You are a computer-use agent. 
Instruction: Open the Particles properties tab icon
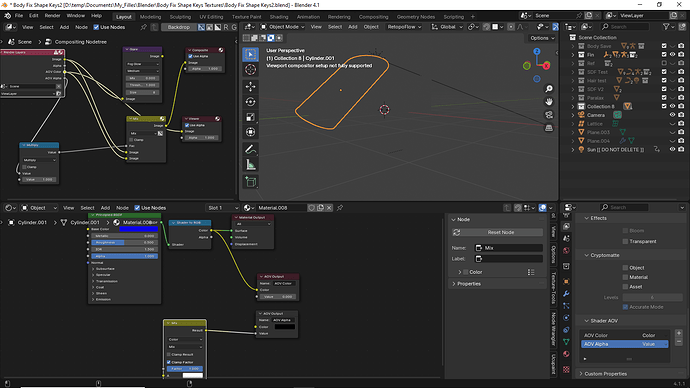pyautogui.click(x=566, y=305)
